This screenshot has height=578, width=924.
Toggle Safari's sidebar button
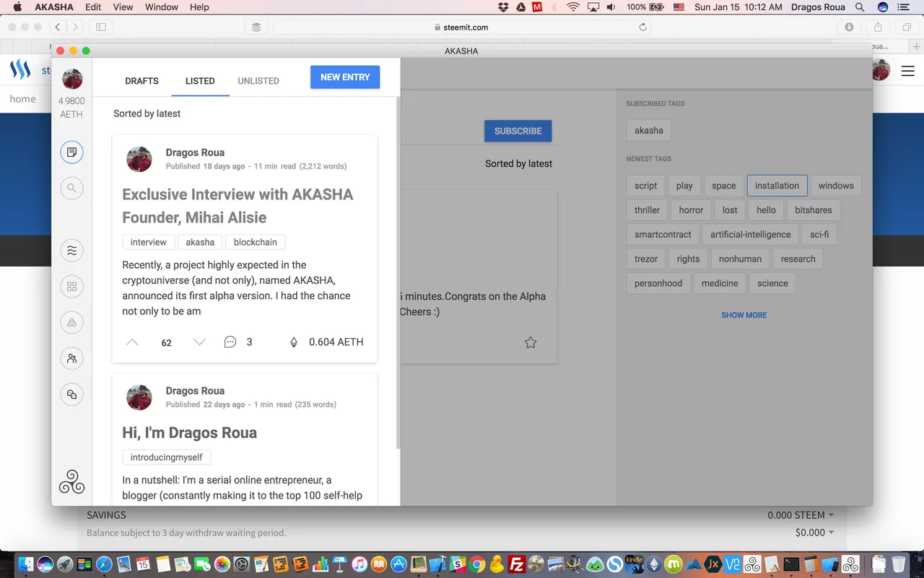[x=101, y=27]
